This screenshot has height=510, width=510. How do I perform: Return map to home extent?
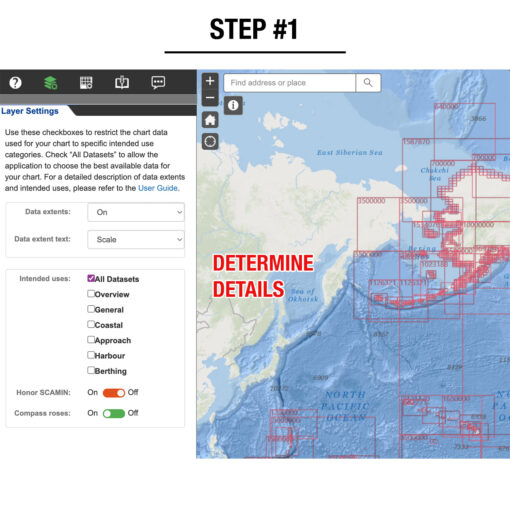(210, 120)
